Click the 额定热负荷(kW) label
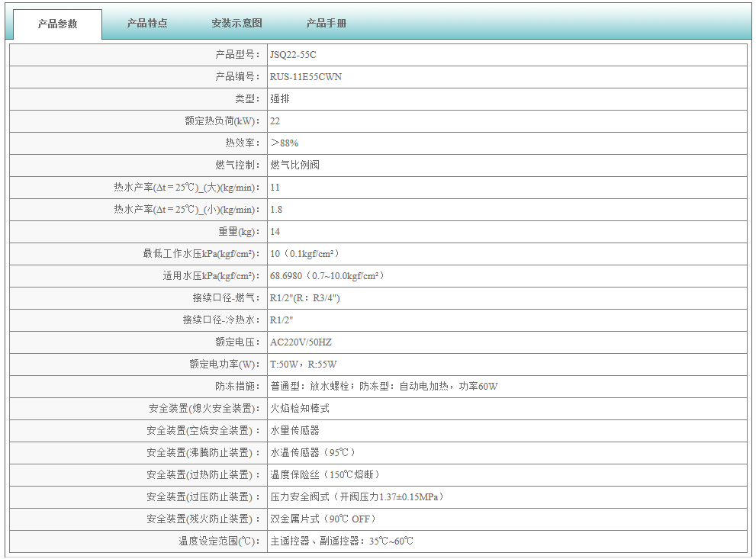The height and width of the screenshot is (559, 756). point(222,121)
